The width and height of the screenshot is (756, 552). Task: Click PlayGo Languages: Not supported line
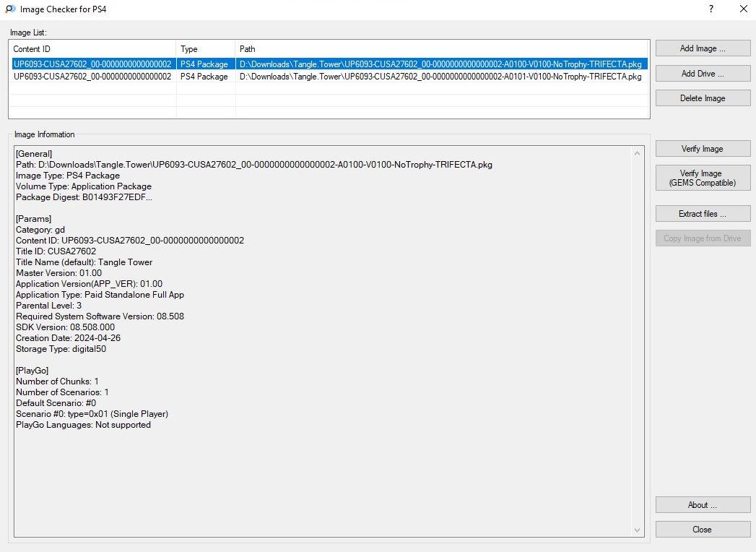(x=84, y=425)
